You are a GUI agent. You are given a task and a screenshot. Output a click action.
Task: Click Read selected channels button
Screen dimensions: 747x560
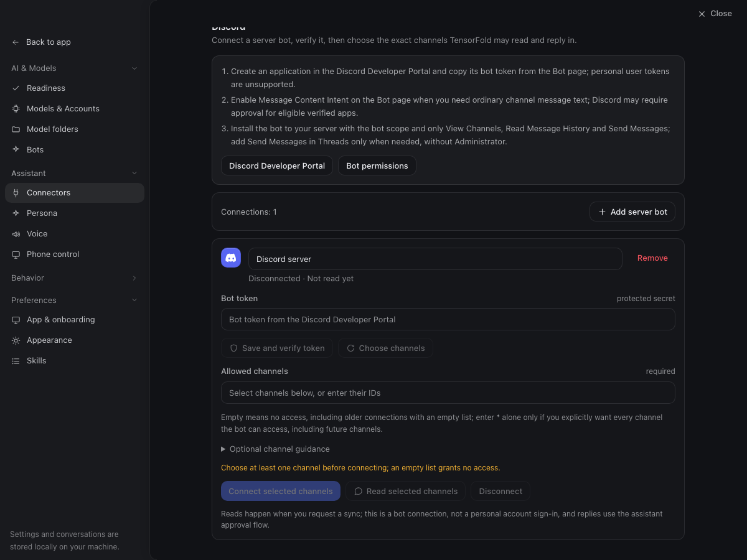pyautogui.click(x=405, y=492)
